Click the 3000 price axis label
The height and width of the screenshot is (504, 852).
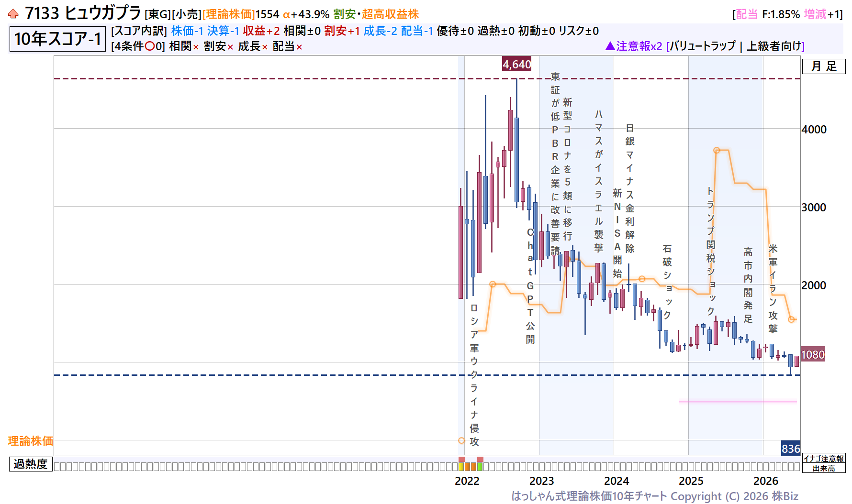pyautogui.click(x=814, y=208)
